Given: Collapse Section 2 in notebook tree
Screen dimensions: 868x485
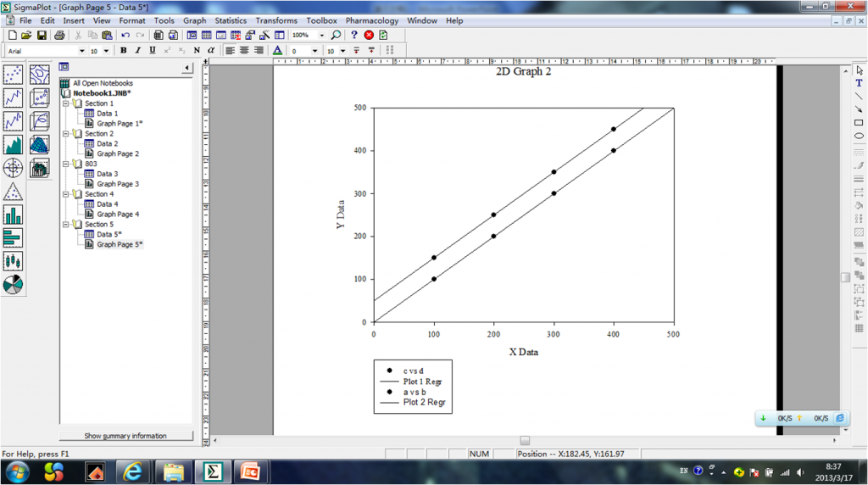Looking at the screenshot, I should coord(66,133).
